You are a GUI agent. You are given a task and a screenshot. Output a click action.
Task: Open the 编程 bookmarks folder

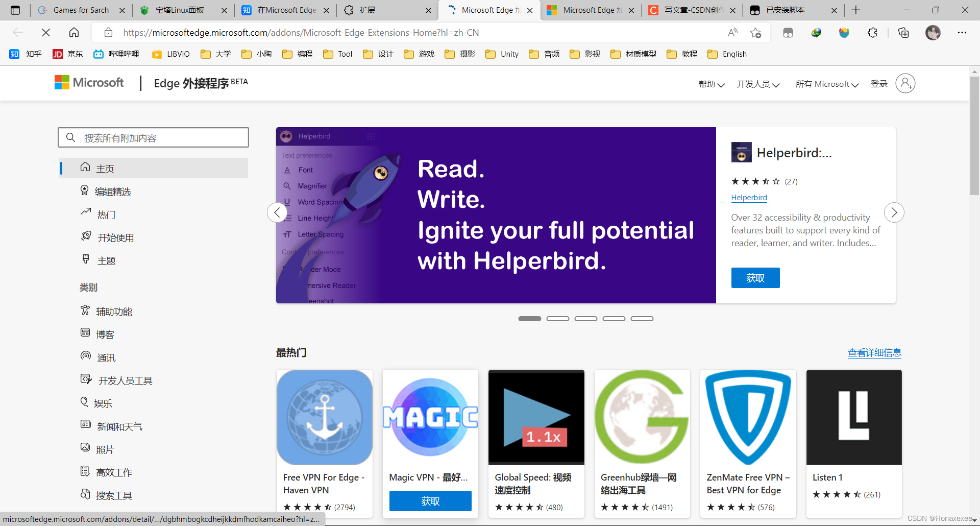(298, 54)
